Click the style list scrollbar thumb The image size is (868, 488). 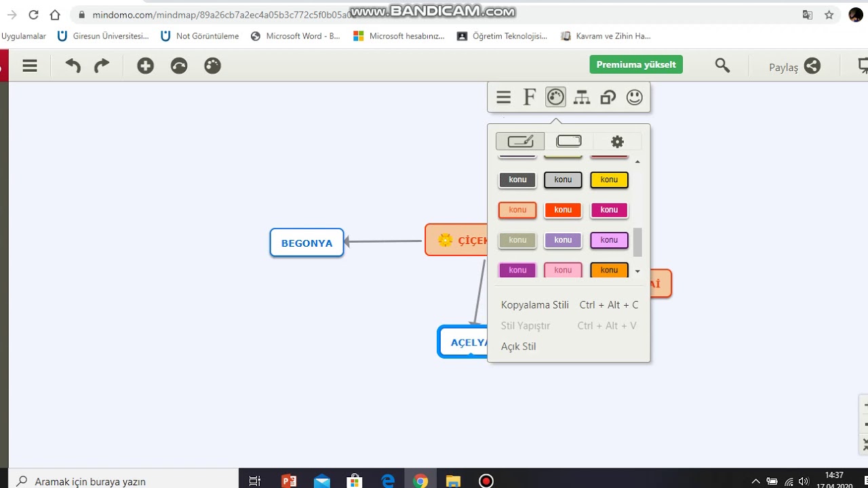[637, 243]
